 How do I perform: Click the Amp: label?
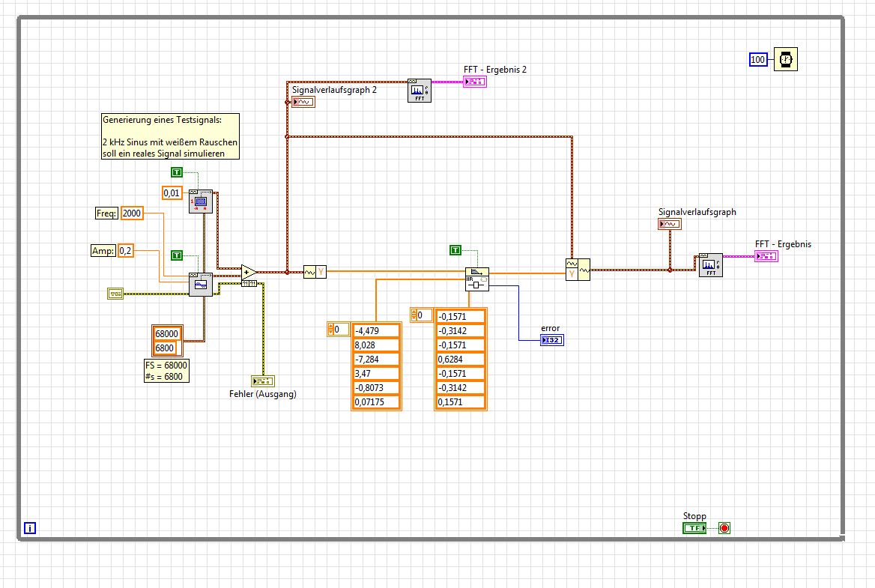click(103, 251)
